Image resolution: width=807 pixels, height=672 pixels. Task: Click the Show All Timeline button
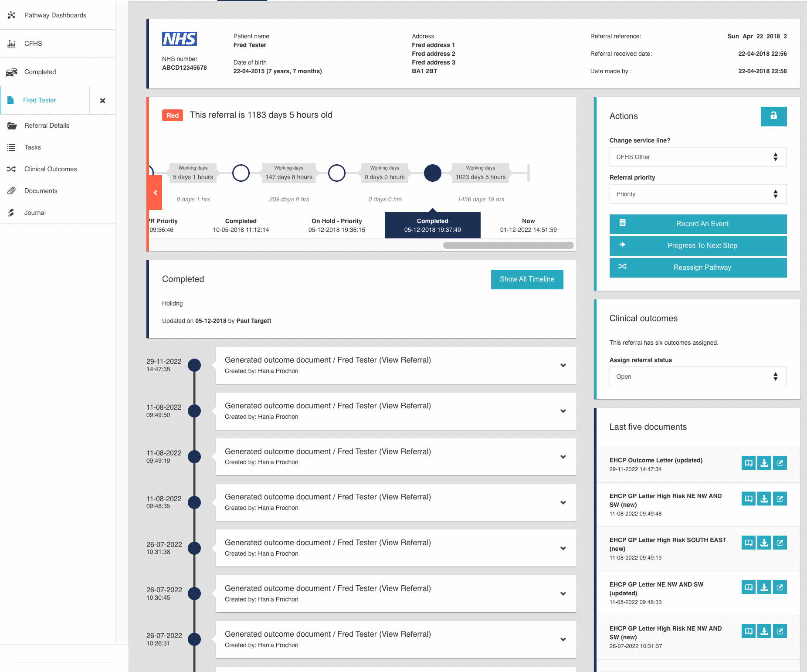tap(527, 279)
